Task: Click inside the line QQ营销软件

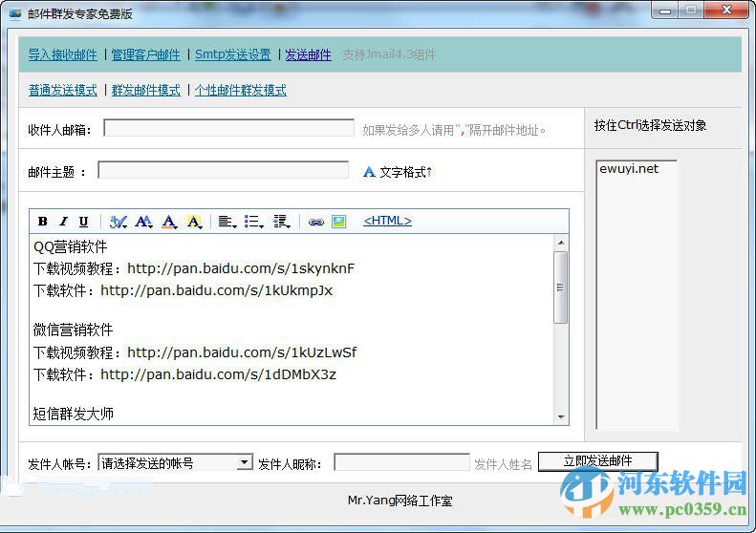Action: click(71, 246)
